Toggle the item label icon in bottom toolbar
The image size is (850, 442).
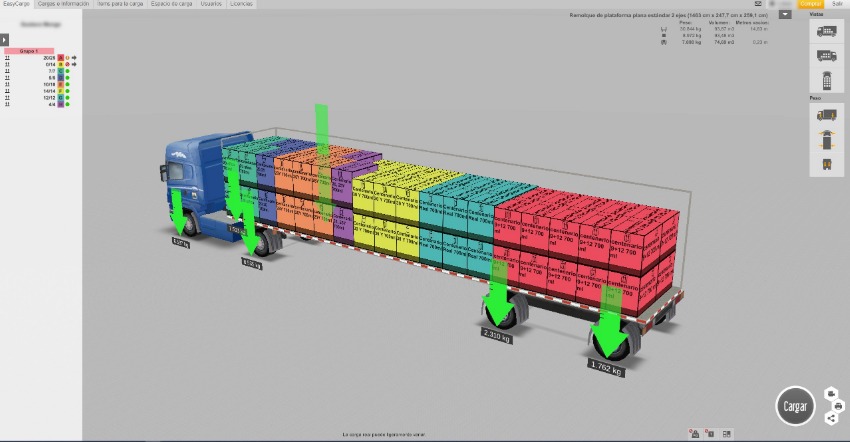pos(709,433)
